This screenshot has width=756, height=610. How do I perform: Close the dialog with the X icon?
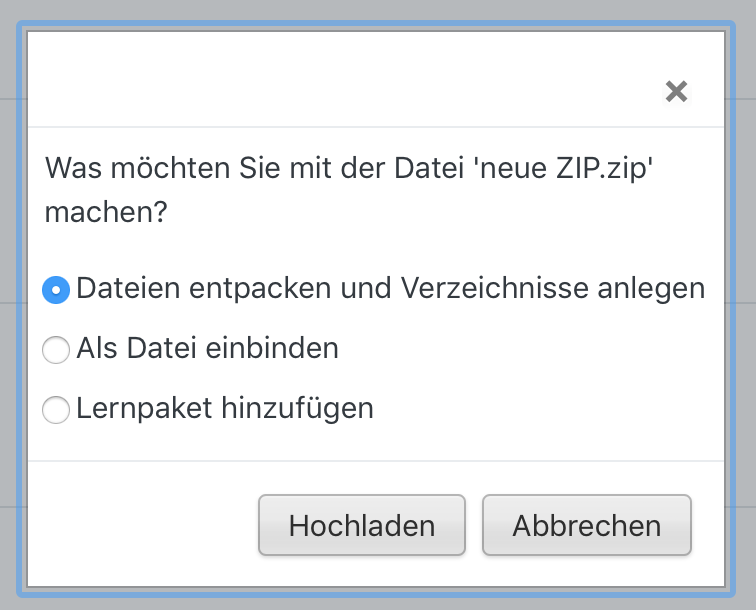676,92
